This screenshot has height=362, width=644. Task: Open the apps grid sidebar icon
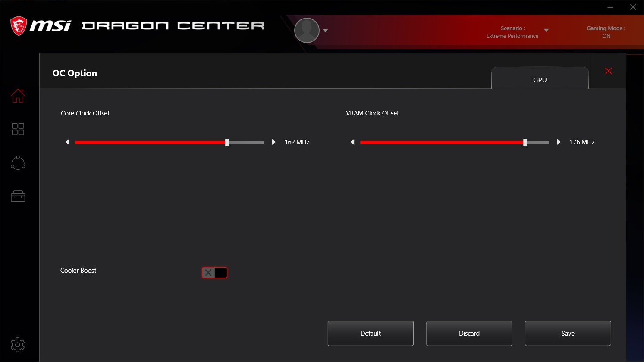point(18,129)
